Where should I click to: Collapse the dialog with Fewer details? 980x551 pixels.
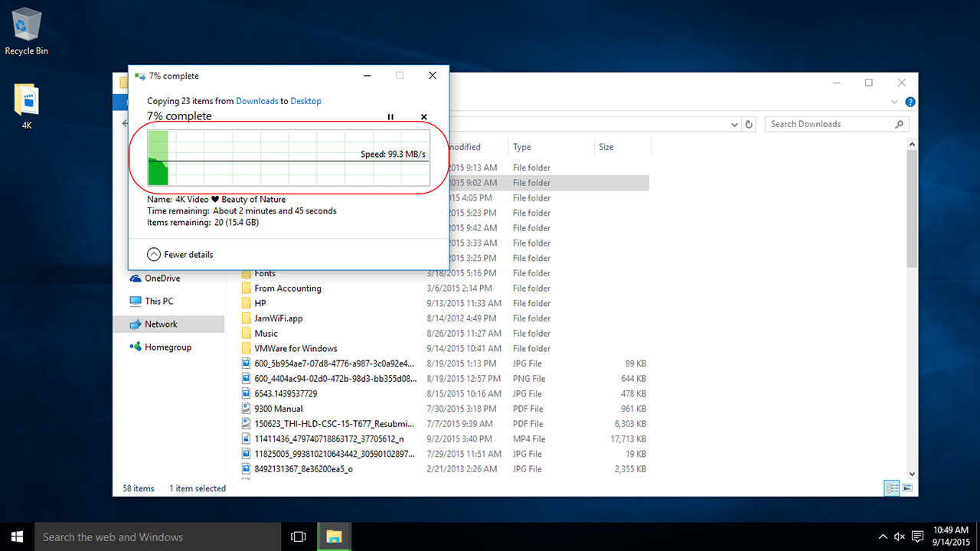(x=181, y=254)
